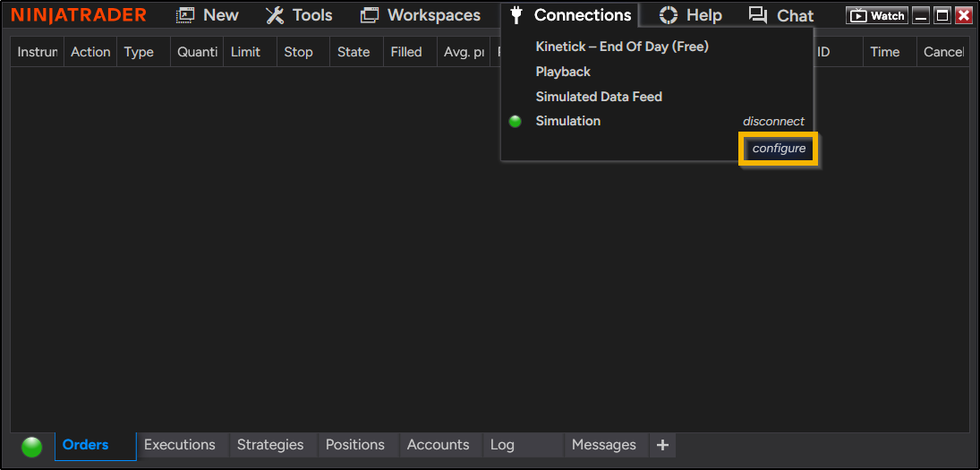Open the New menu
Screen dimensions: 980x470
[208, 15]
